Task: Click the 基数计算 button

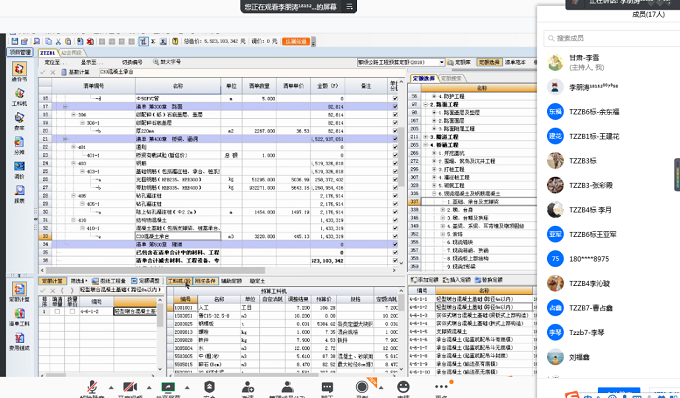Action: point(75,72)
